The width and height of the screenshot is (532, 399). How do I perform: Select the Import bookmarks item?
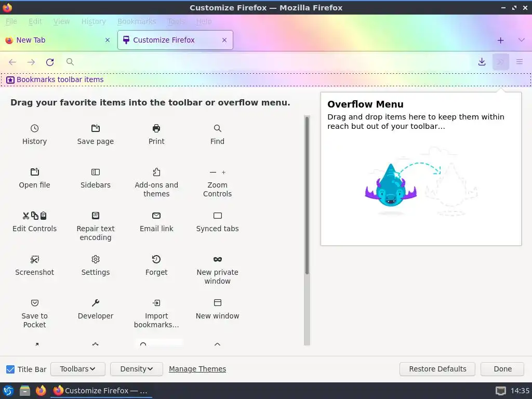(156, 313)
